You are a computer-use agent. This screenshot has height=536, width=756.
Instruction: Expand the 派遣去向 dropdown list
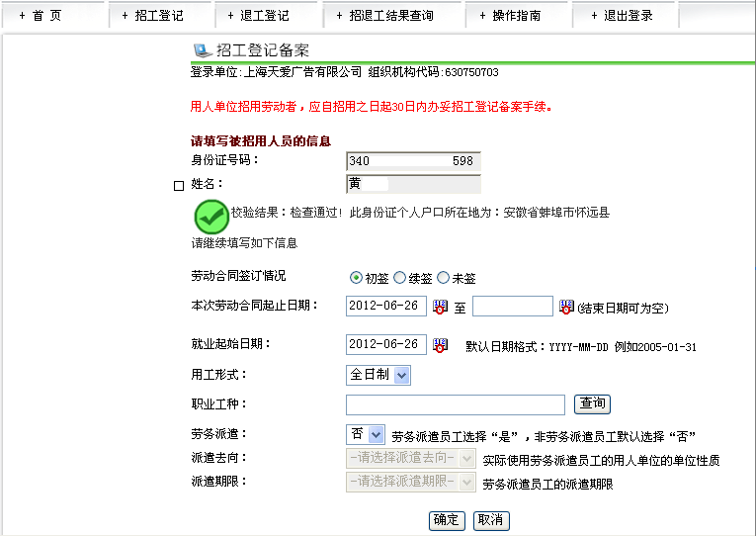point(411,459)
